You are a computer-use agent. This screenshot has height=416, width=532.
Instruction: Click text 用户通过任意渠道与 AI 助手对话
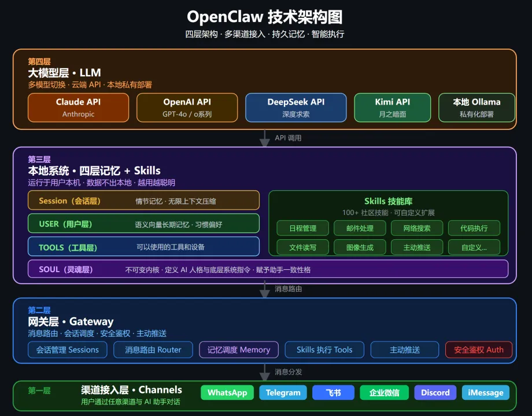pos(131,402)
